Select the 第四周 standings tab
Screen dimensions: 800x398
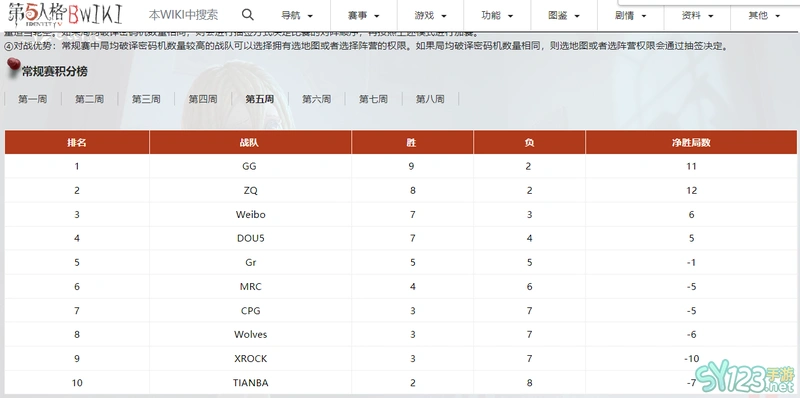pos(203,99)
